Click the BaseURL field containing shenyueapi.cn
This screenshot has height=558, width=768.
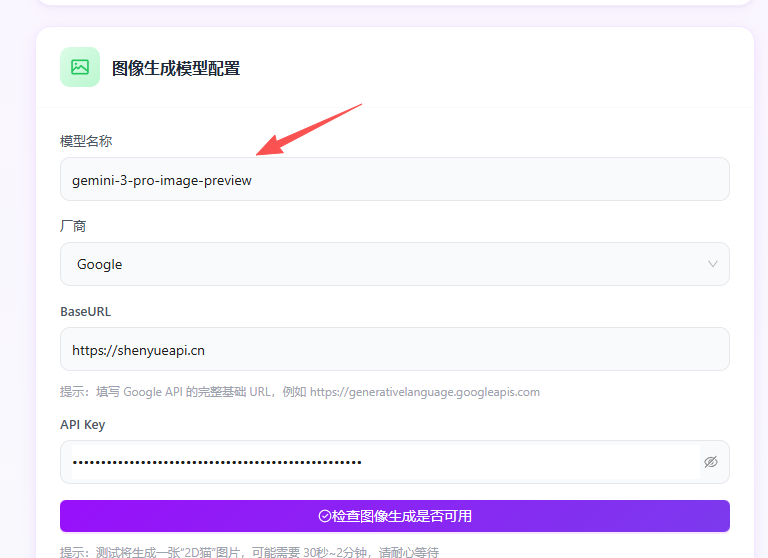click(x=394, y=350)
